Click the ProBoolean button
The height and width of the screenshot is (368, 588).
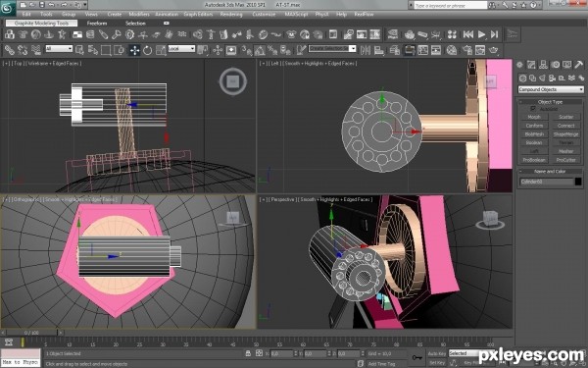534,160
